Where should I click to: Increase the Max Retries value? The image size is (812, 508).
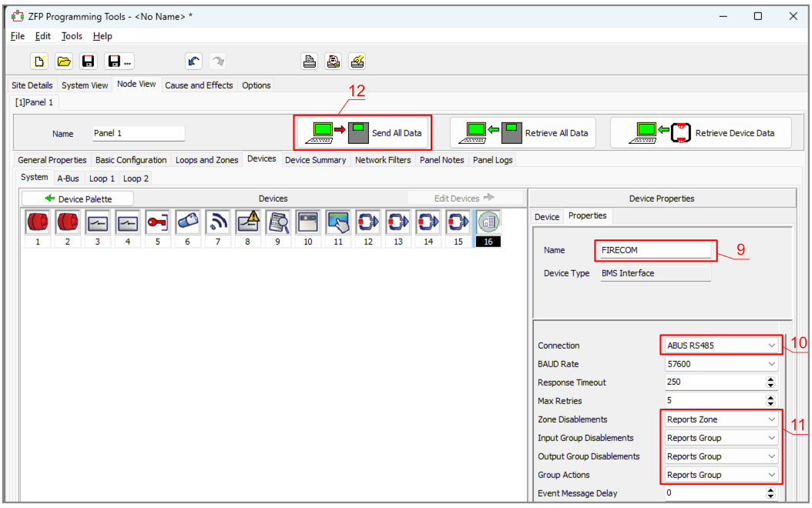point(770,398)
